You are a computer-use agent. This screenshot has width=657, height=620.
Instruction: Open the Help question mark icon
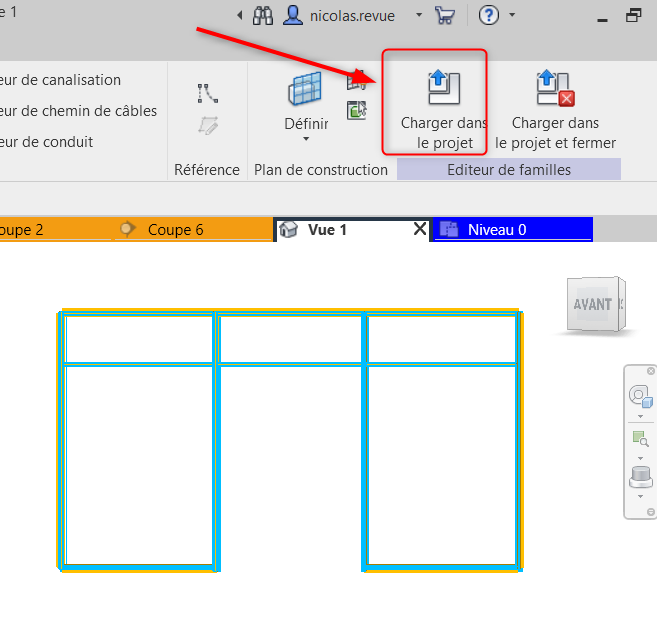point(489,16)
